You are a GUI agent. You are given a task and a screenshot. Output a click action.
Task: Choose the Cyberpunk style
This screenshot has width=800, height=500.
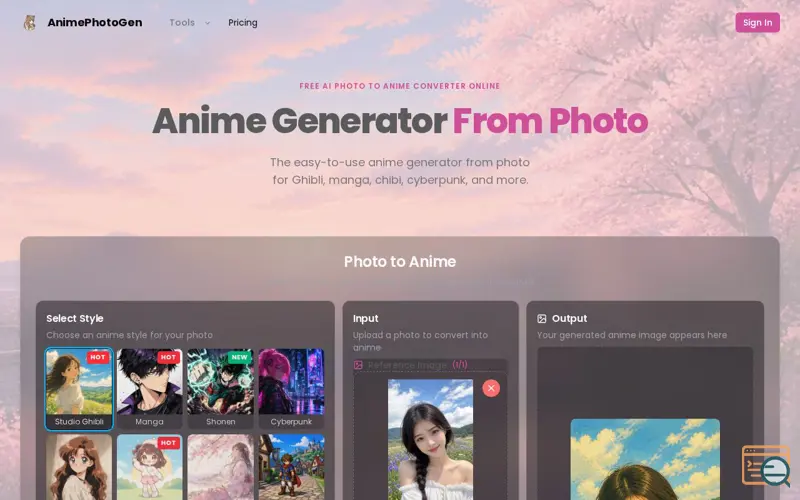pos(291,389)
